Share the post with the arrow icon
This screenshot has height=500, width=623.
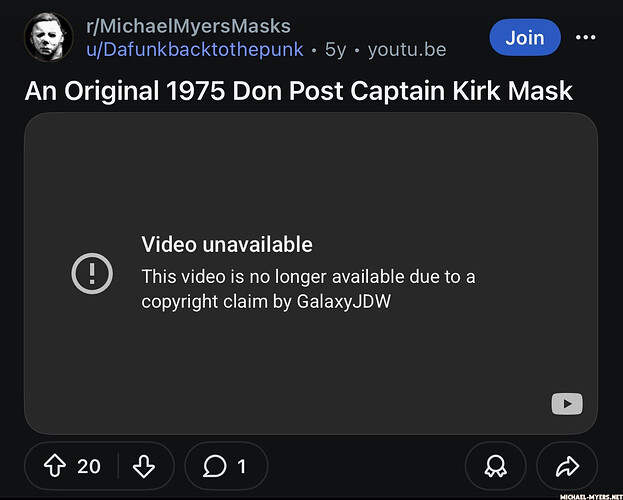567,466
